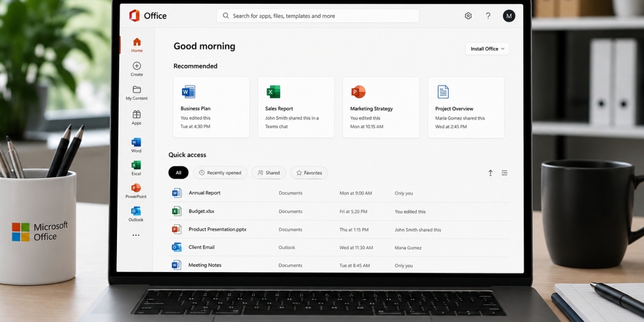
Task: Open the help question mark icon
Action: 488,16
